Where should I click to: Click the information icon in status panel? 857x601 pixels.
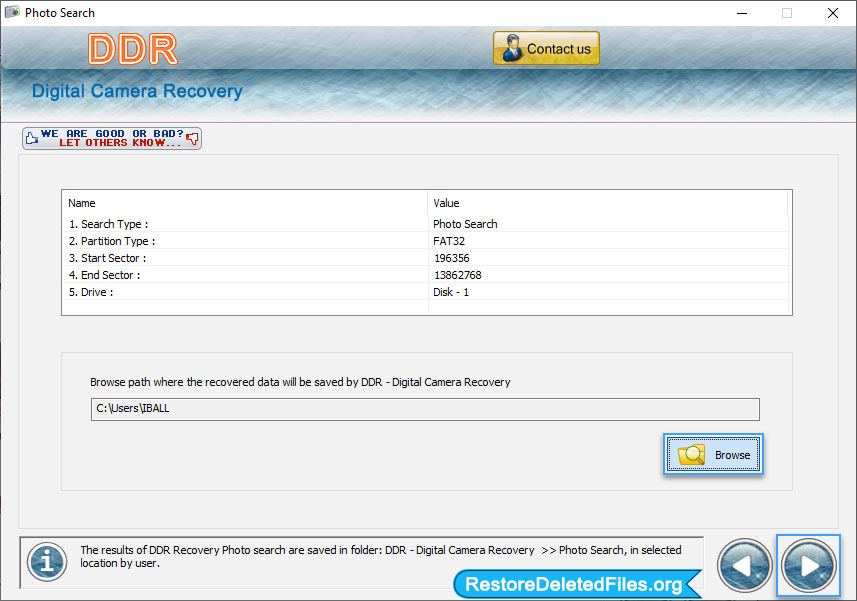click(47, 562)
